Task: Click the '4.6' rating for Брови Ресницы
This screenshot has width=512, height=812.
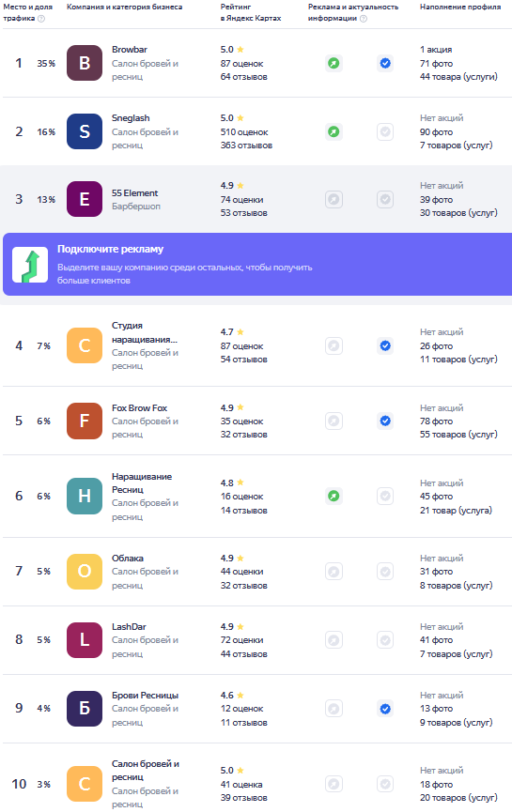Action: [x=227, y=695]
